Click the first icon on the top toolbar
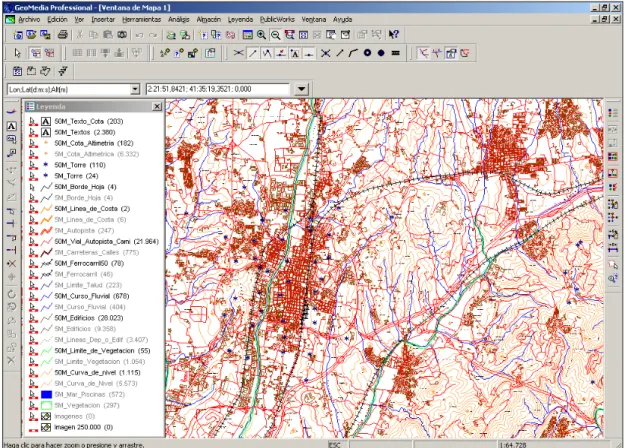Screen dimensions: 628x448 point(18,35)
